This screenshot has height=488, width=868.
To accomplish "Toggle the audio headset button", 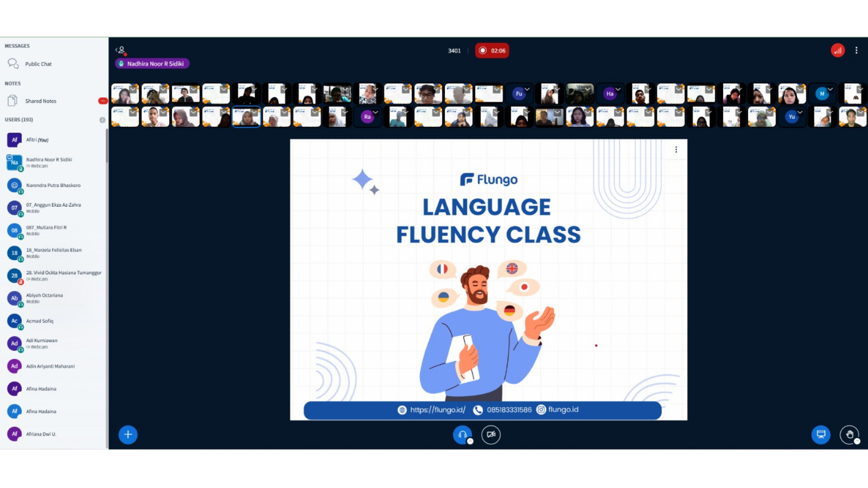I will pyautogui.click(x=462, y=435).
